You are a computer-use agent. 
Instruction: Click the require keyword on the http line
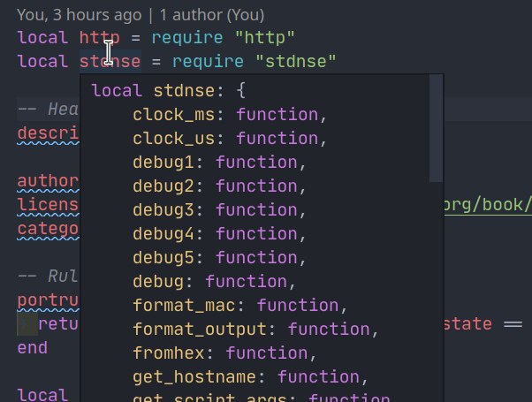[187, 37]
